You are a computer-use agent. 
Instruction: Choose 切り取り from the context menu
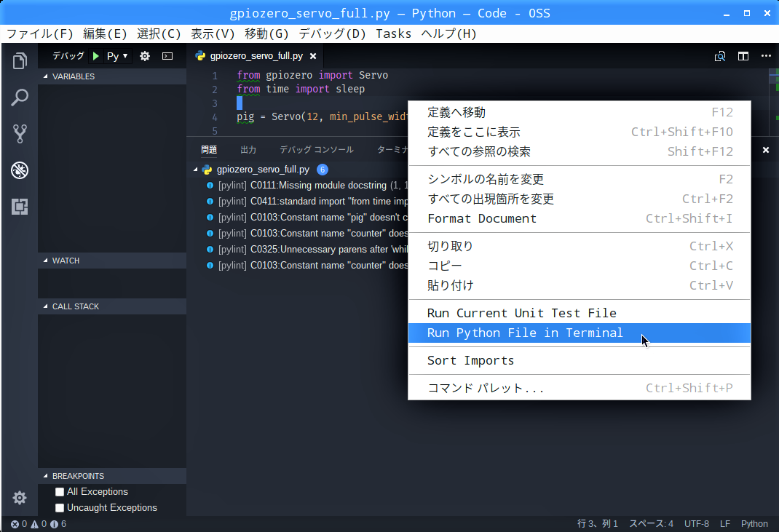point(580,247)
